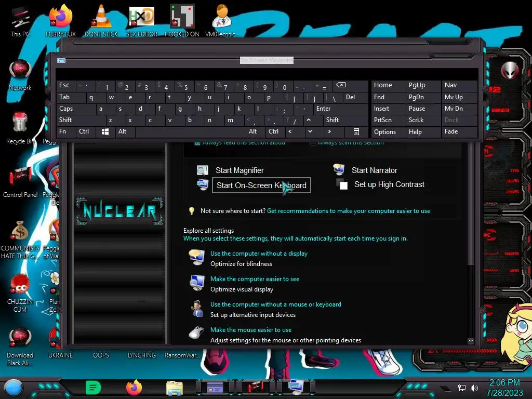Select the This PC desktop icon
Image resolution: width=532 pixels, height=399 pixels.
[20, 21]
